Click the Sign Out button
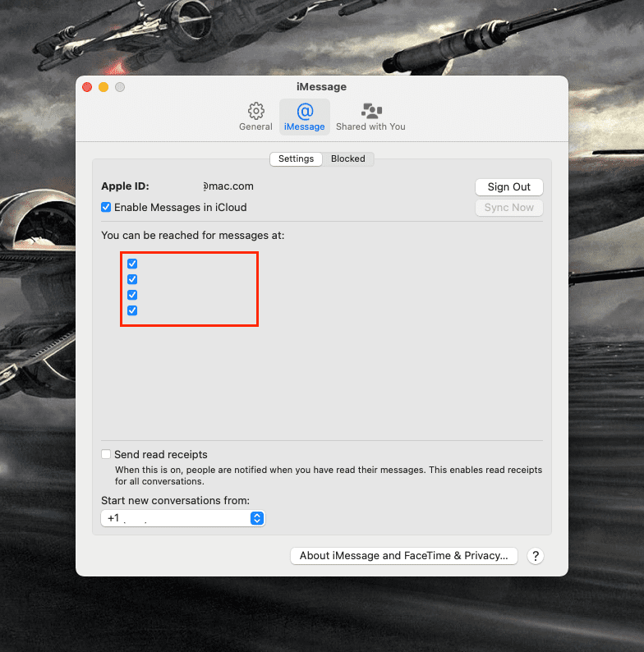This screenshot has width=644, height=652. [x=508, y=187]
